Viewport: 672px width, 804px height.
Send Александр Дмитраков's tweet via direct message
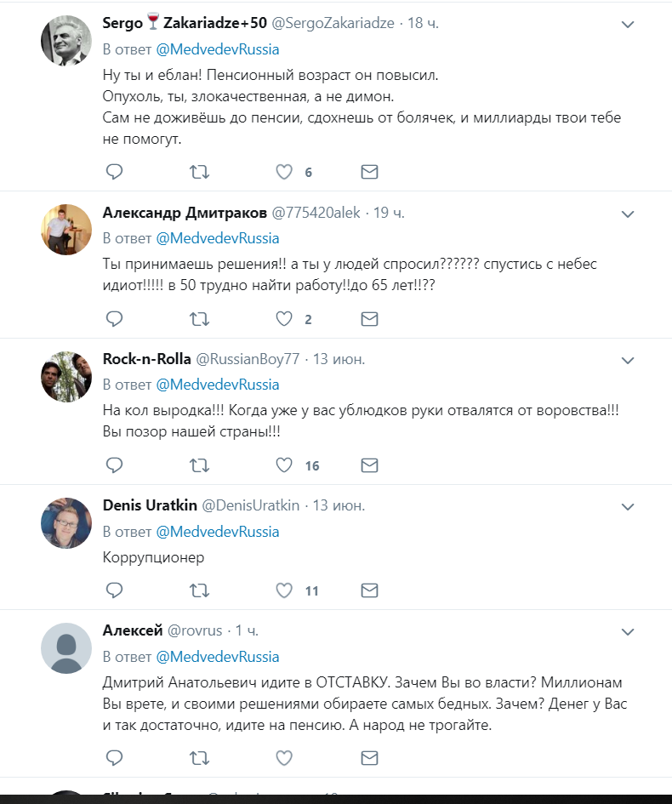click(369, 319)
